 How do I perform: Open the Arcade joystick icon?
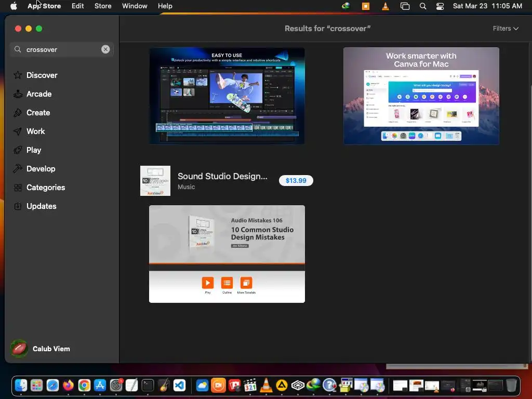[18, 94]
